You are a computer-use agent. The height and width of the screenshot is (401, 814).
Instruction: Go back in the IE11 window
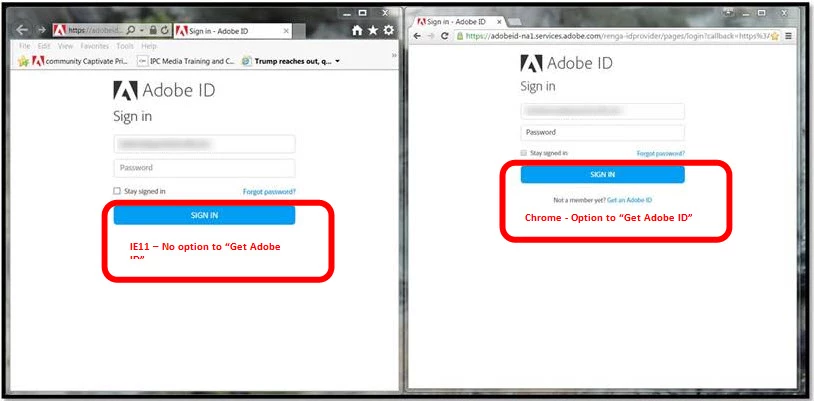22,30
